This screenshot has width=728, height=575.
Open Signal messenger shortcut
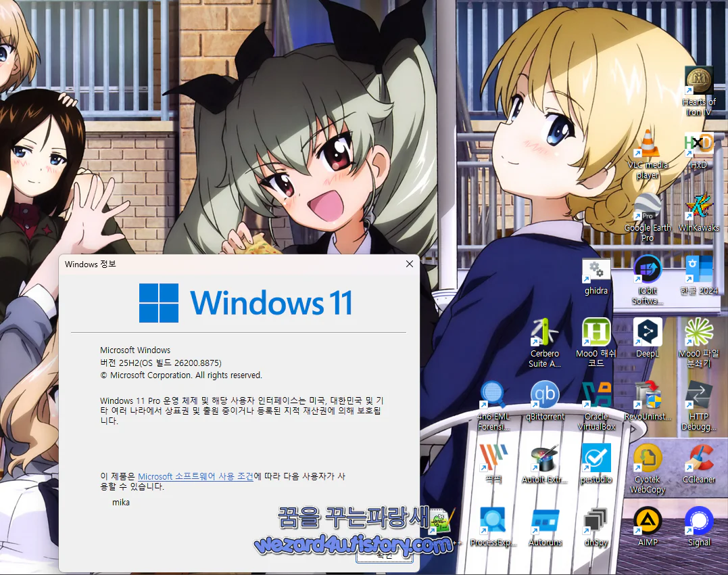[699, 527]
